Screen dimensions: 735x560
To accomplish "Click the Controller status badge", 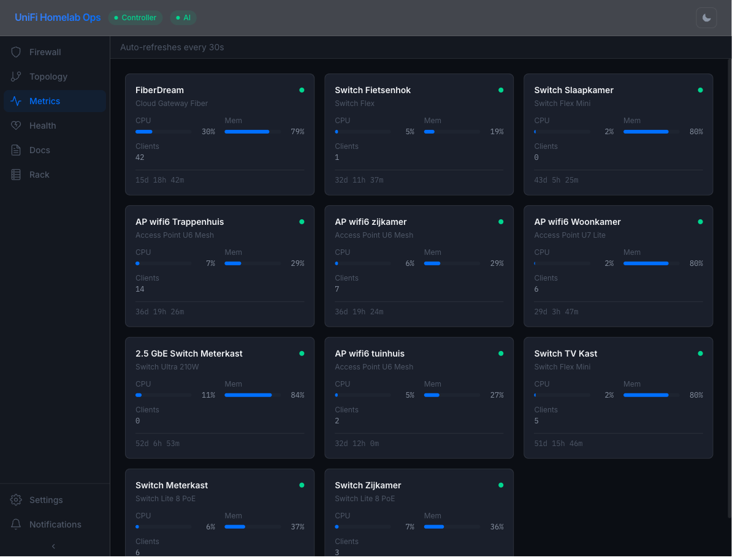I will pos(135,18).
